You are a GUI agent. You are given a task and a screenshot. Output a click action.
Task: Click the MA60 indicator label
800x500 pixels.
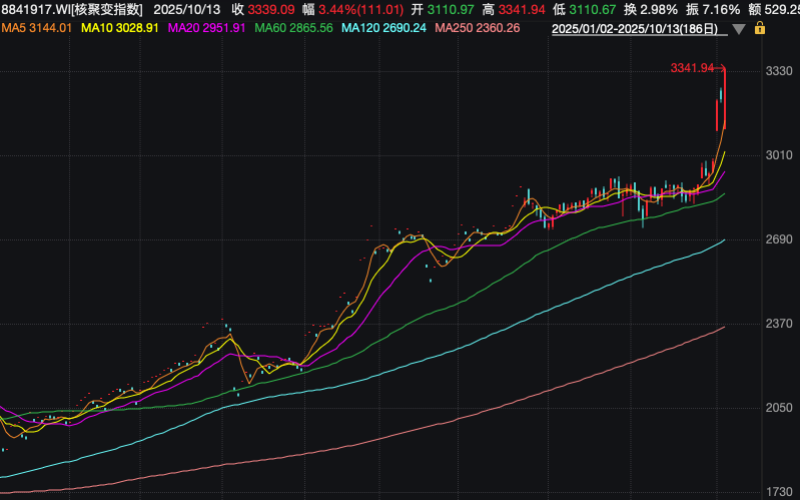pos(294,28)
